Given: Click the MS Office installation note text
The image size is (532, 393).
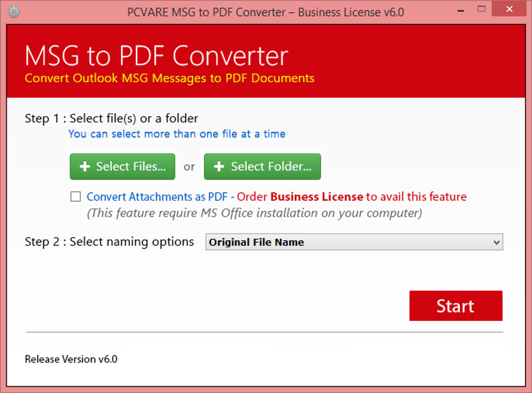Looking at the screenshot, I should click(255, 213).
